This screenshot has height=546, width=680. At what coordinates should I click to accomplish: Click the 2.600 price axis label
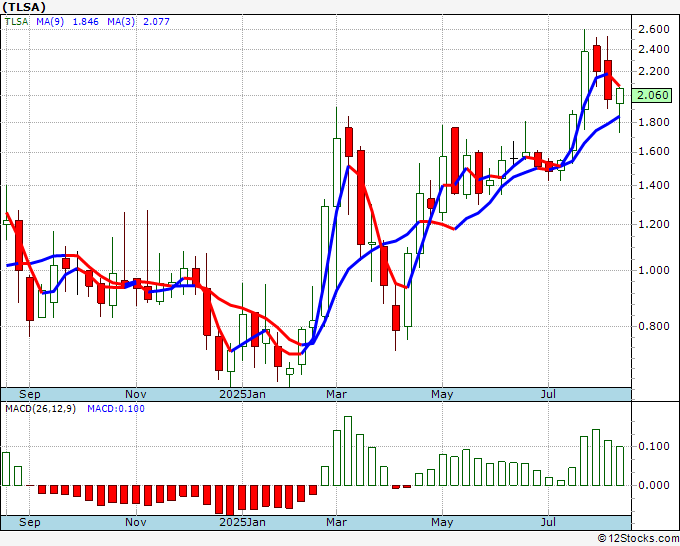pyautogui.click(x=654, y=29)
